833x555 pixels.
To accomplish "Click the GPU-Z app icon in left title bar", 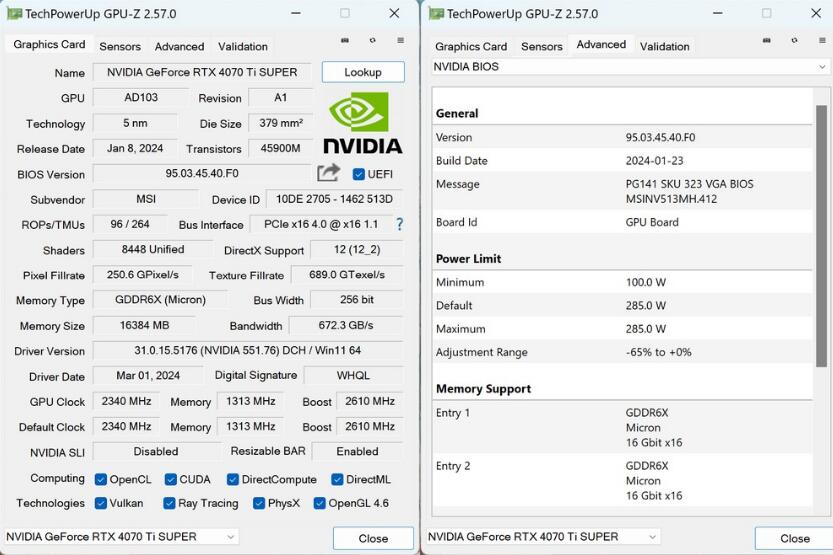I will point(14,14).
